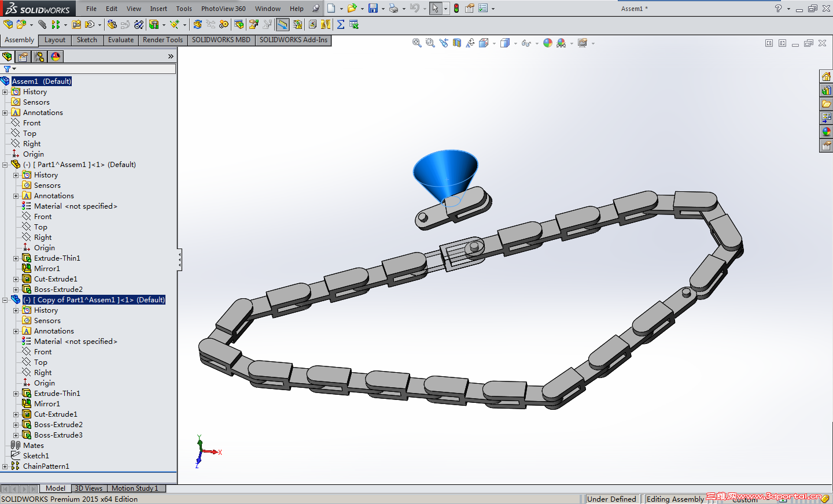This screenshot has width=833, height=504.
Task: Expand the top-level History folder
Action: pos(5,92)
